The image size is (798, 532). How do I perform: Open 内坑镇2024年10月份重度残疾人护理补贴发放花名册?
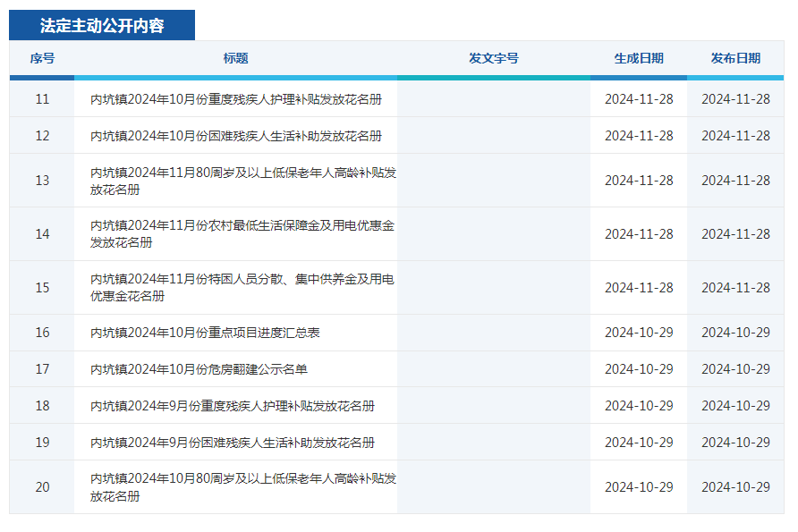click(x=237, y=98)
